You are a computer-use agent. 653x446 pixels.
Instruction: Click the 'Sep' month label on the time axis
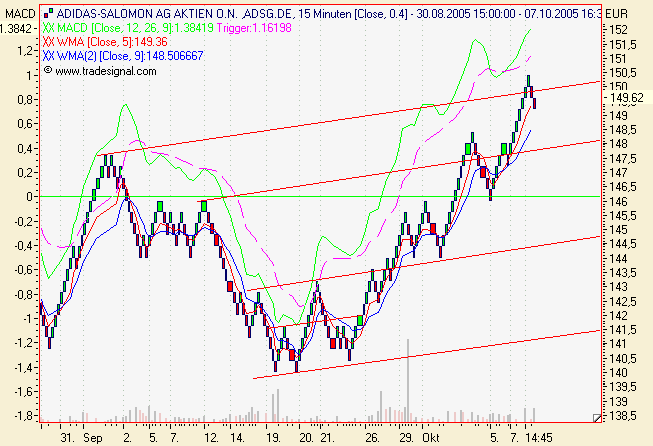click(x=93, y=438)
